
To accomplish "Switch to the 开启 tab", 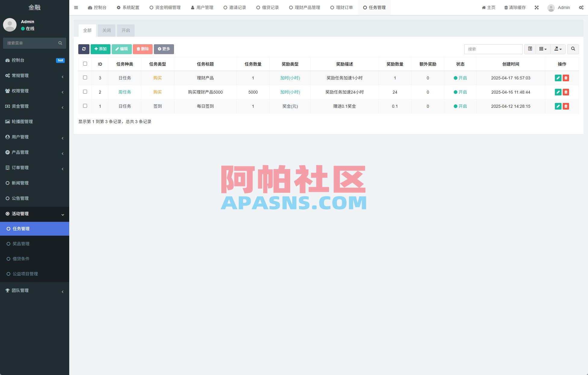I will [126, 30].
